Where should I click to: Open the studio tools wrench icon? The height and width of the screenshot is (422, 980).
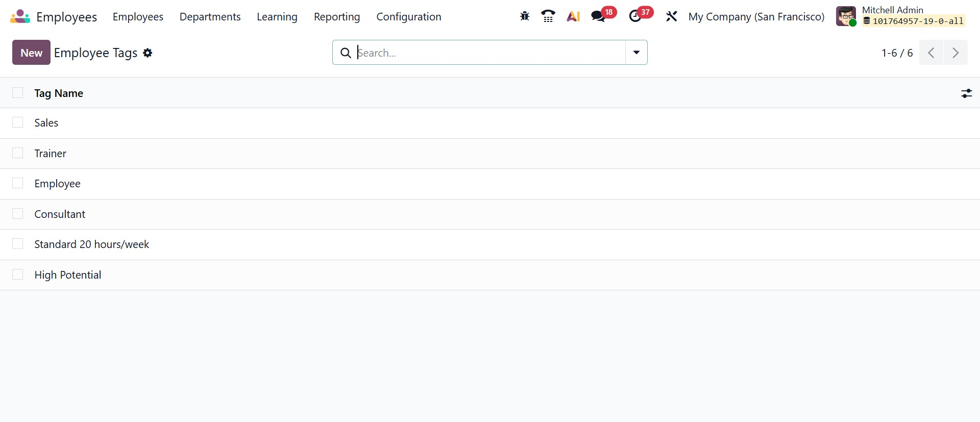point(672,16)
